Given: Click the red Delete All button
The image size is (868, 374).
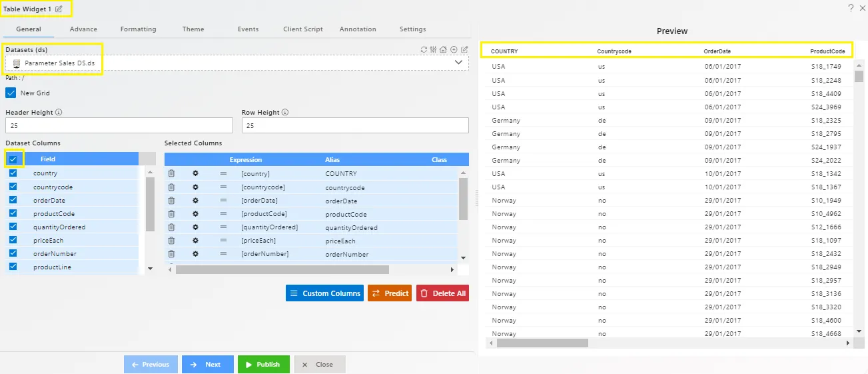Looking at the screenshot, I should tap(442, 293).
